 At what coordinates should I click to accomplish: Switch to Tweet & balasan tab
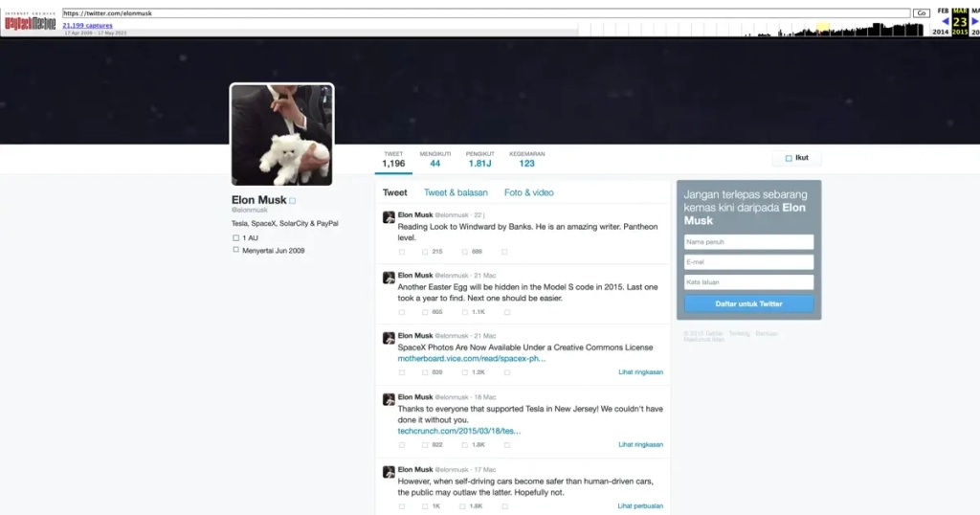coord(456,192)
